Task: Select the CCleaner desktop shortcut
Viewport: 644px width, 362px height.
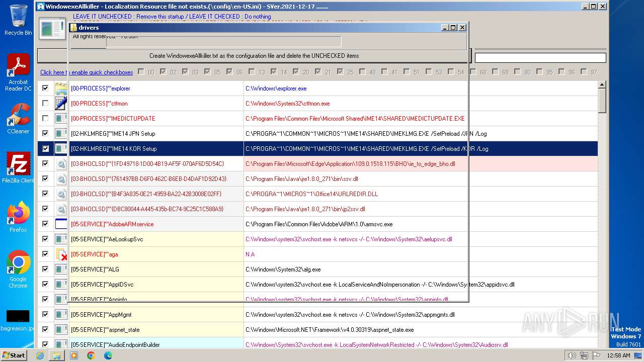Action: pos(18,119)
